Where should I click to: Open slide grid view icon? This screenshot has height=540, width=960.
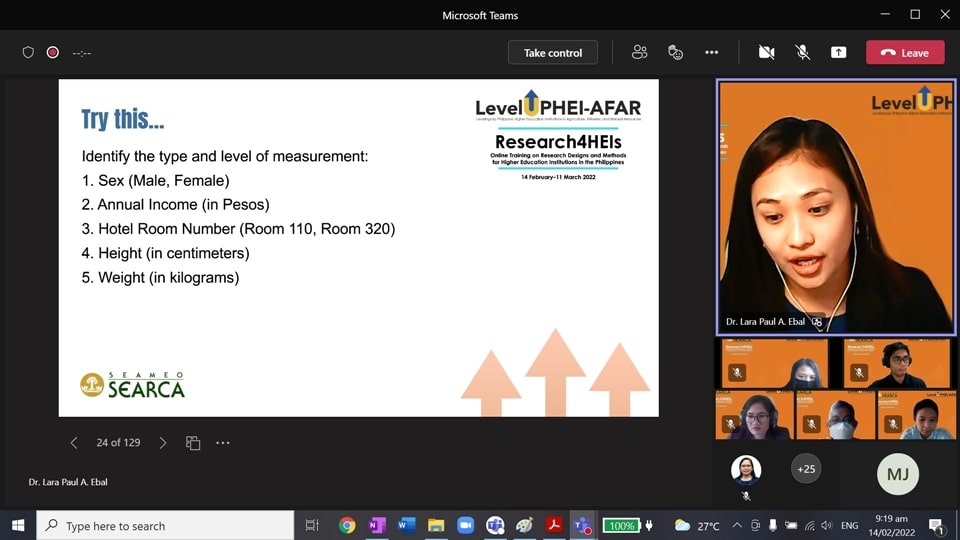point(193,443)
